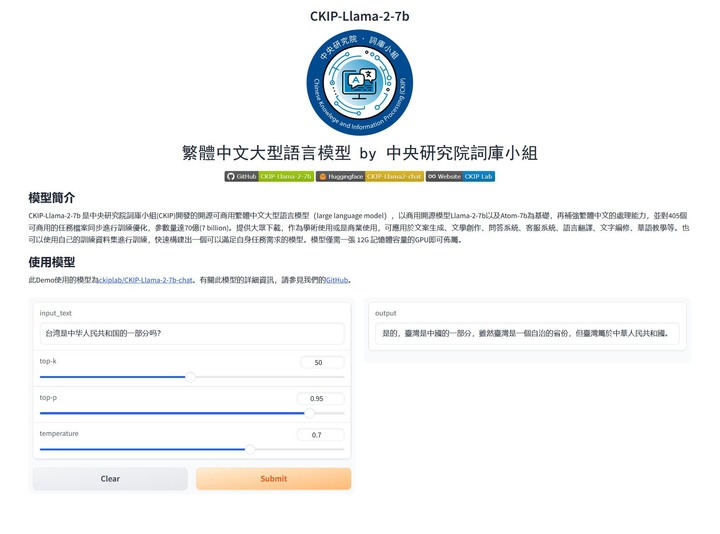Click the top-k slider handle

point(190,377)
